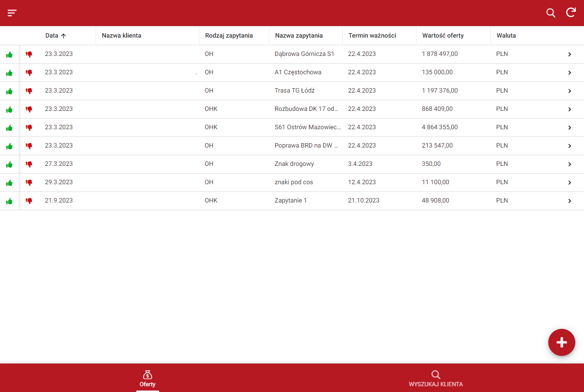
Task: Switch to the Oferty tab
Action: [147, 378]
